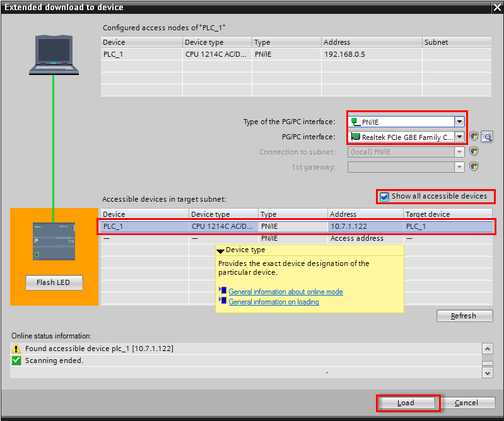Expand the Realtek PCIe GBE interface dropdown

pos(460,137)
